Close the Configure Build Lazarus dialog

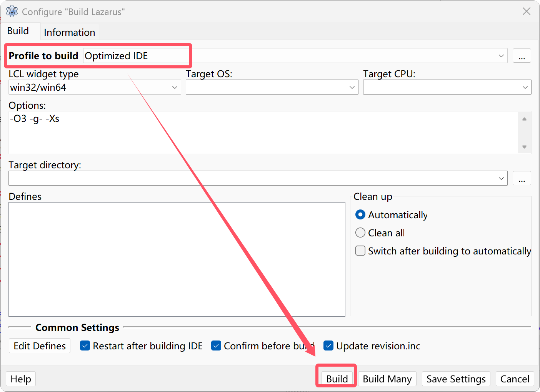527,11
